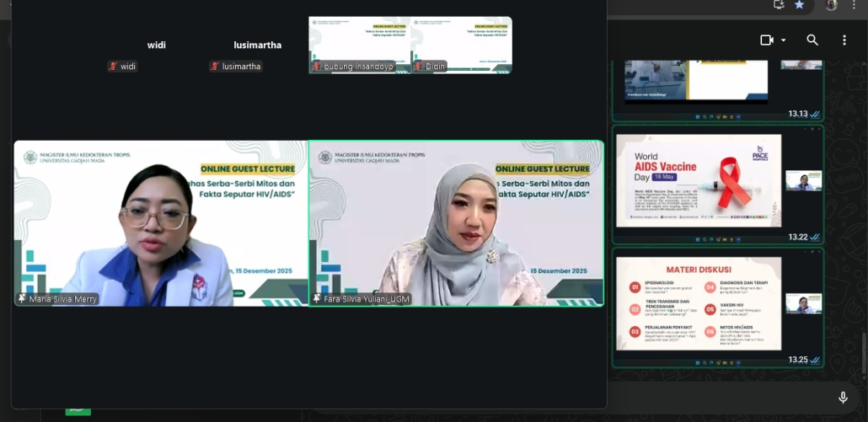Screen dimensions: 868x422
Task: Open the World AIDS Vaccine Day image
Action: click(x=699, y=180)
